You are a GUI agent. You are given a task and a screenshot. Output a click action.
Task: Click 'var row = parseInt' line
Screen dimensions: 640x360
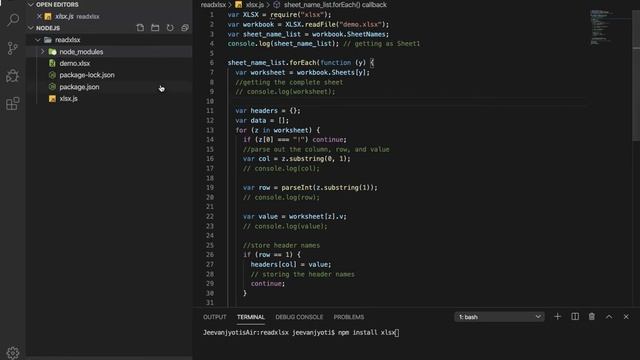[x=310, y=188]
